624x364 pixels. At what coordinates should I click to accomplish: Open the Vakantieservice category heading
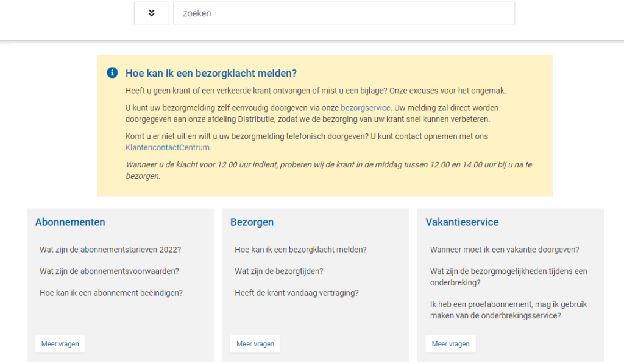tap(462, 222)
